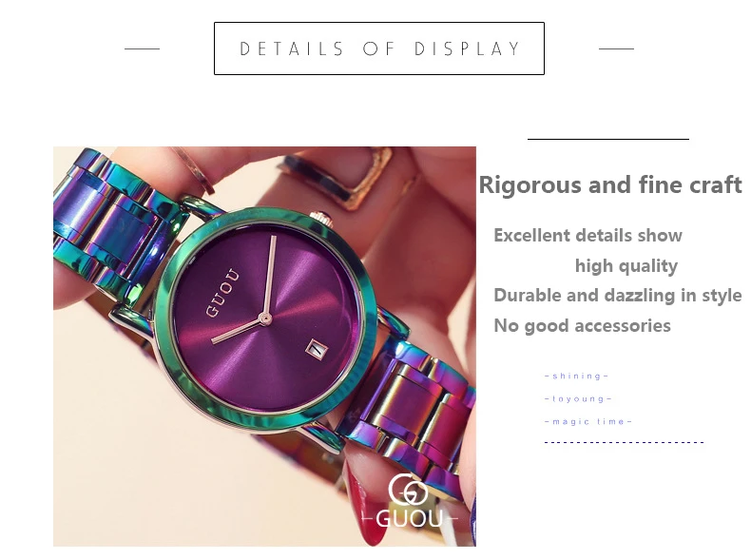The image size is (751, 560).
Task: Click the GUOU text under the logo
Action: click(x=410, y=518)
